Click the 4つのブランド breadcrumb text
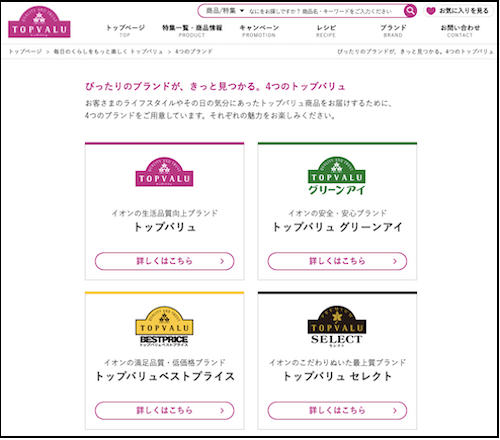The height and width of the screenshot is (440, 500). 194,52
